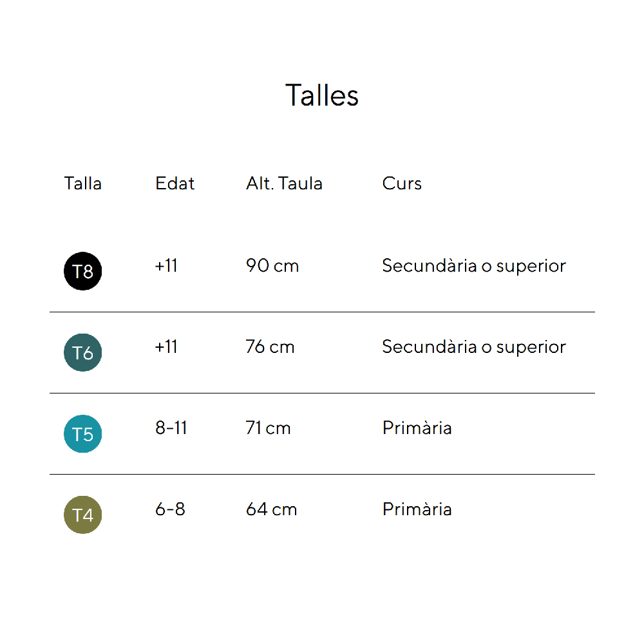
Task: Select the 64 cm table height
Action: coord(271,509)
